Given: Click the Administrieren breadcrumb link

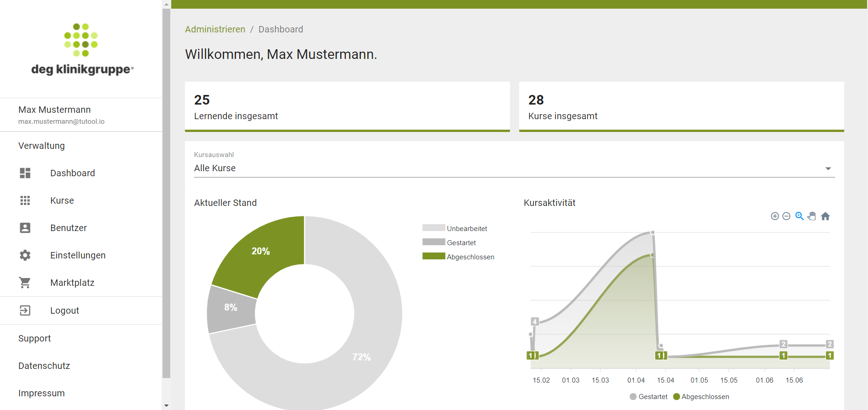Looking at the screenshot, I should 215,29.
